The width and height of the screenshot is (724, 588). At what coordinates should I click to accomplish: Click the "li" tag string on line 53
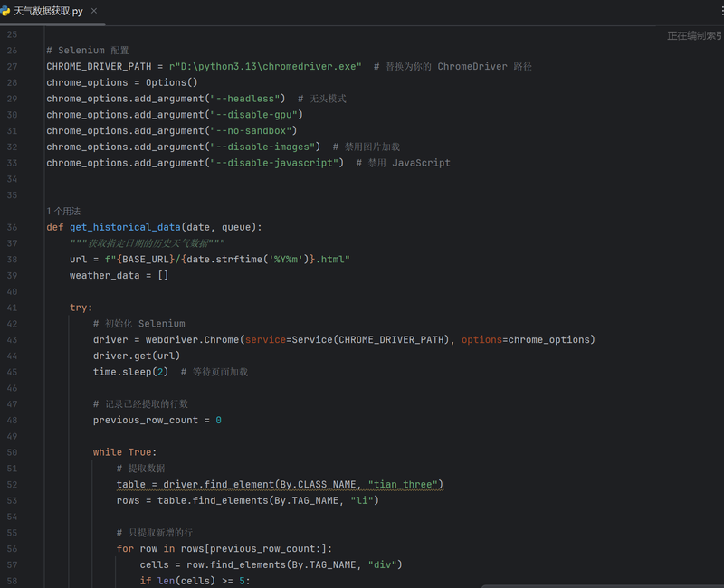(x=361, y=500)
